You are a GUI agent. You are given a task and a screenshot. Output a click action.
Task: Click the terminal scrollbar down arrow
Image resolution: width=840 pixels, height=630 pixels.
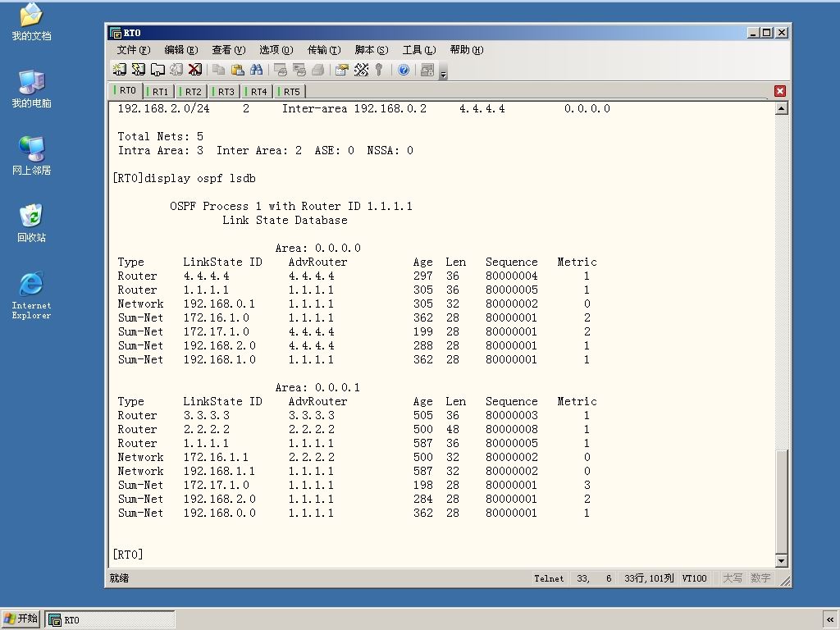click(782, 561)
